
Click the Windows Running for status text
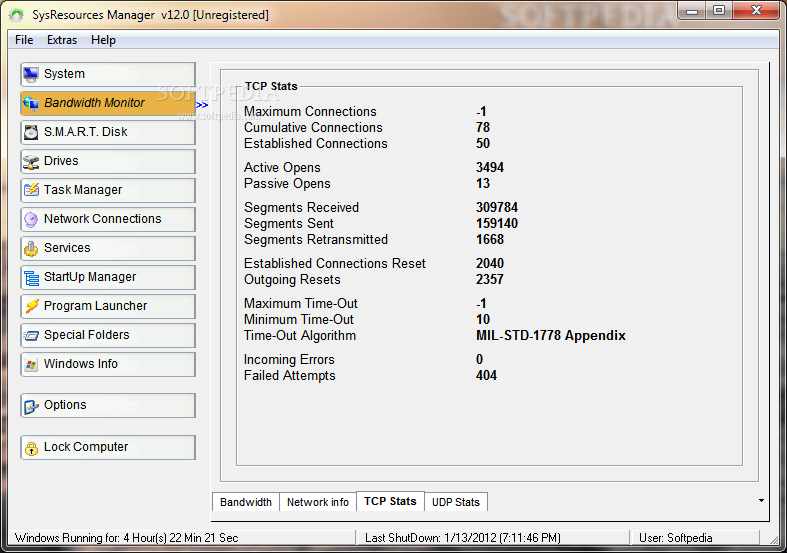click(126, 538)
